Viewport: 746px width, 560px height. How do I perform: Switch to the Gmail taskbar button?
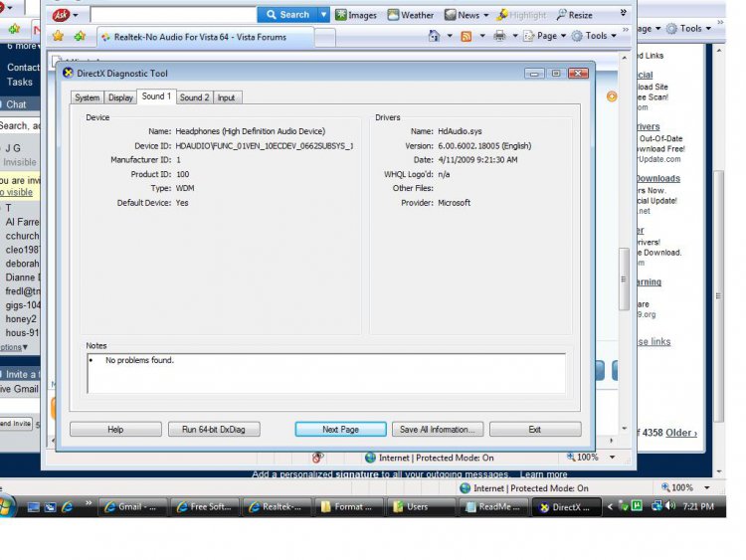[132, 507]
